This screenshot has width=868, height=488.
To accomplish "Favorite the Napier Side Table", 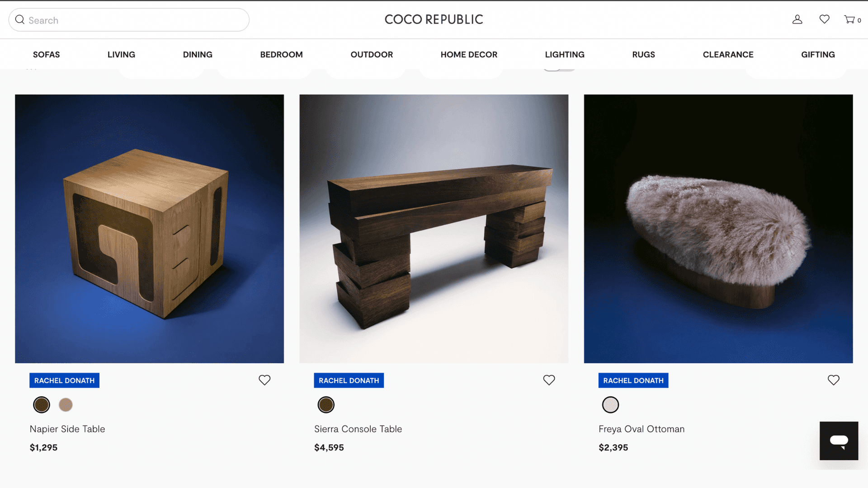I will pos(264,380).
